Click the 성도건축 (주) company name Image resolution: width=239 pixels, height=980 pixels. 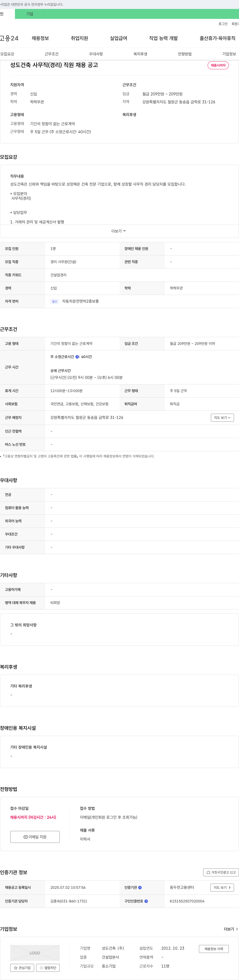tap(113, 948)
